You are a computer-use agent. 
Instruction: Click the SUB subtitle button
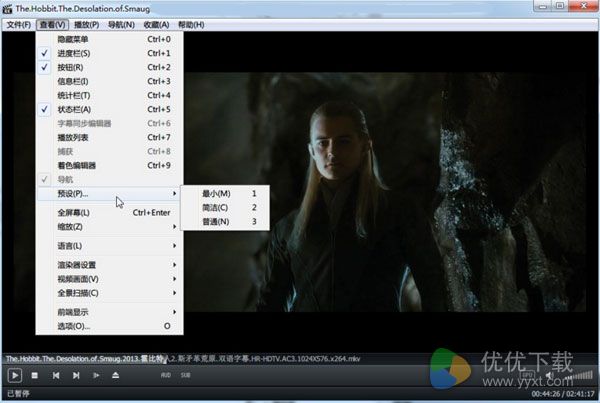tap(185, 375)
